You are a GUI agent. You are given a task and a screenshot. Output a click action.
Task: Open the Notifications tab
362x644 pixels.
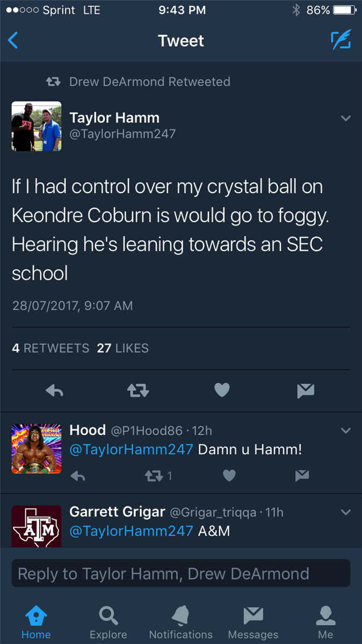pos(181,623)
